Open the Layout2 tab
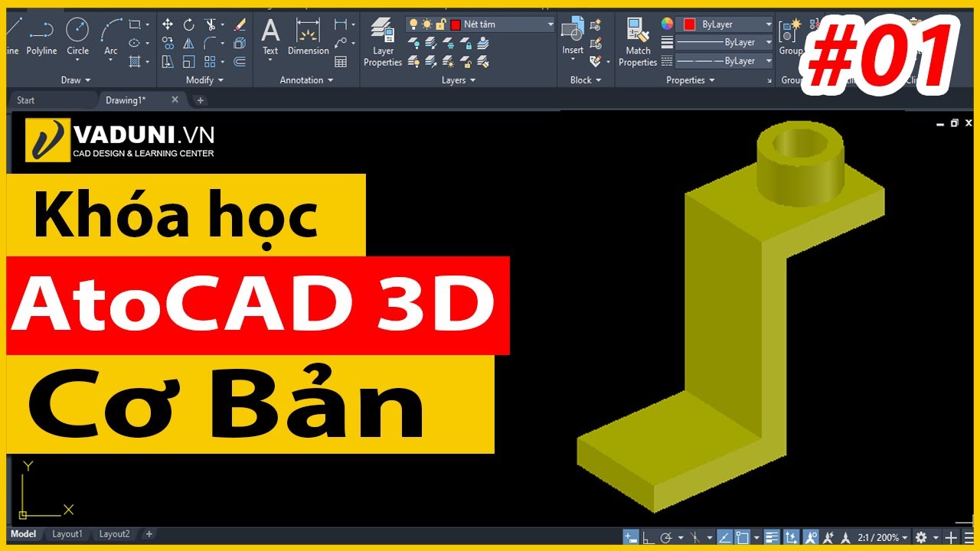Viewport: 980px width, 551px height. pos(114,534)
